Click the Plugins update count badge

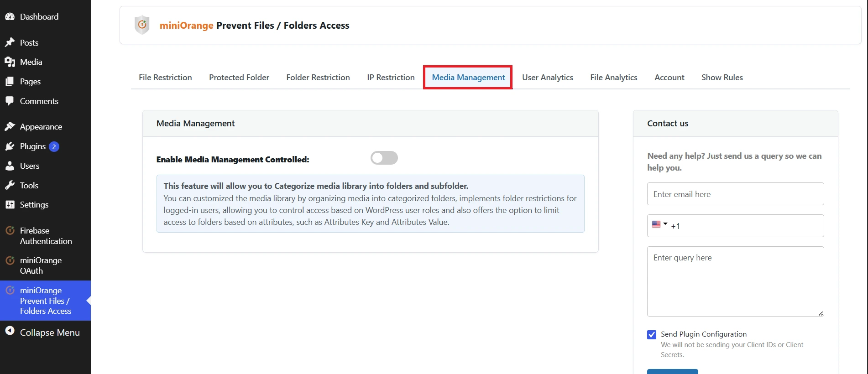tap(54, 146)
